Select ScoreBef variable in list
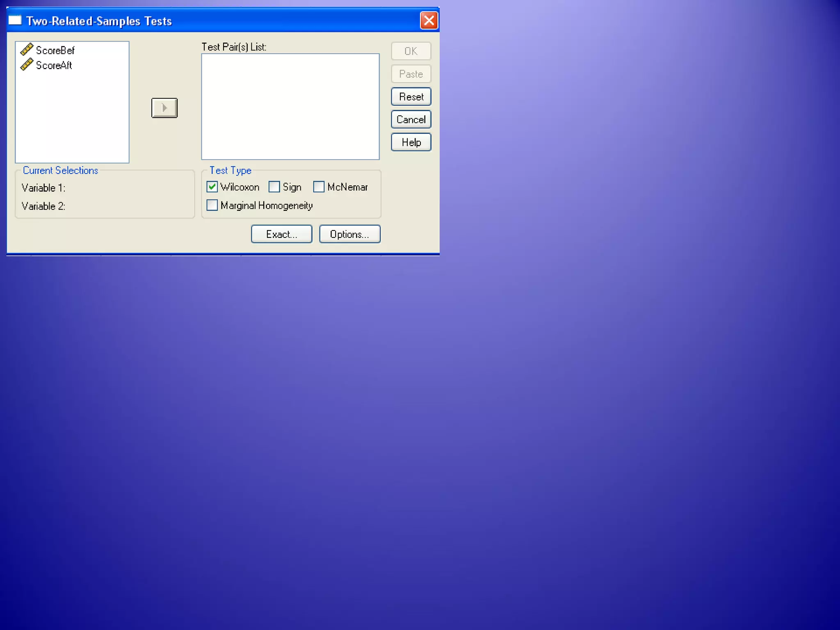Viewport: 840px width, 630px height. point(55,50)
